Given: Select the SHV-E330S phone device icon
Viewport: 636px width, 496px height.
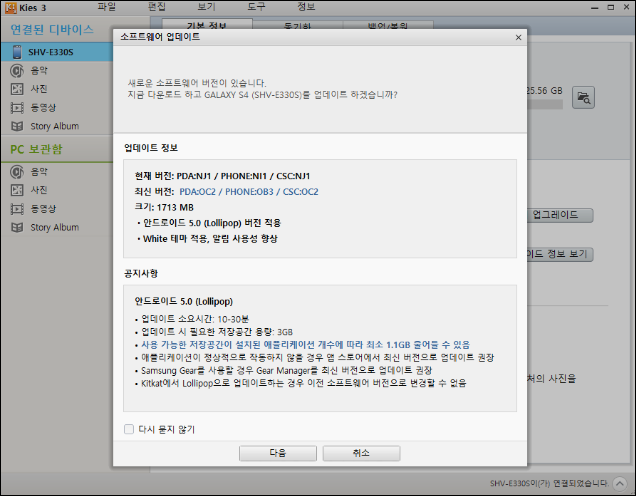Looking at the screenshot, I should coord(17,52).
